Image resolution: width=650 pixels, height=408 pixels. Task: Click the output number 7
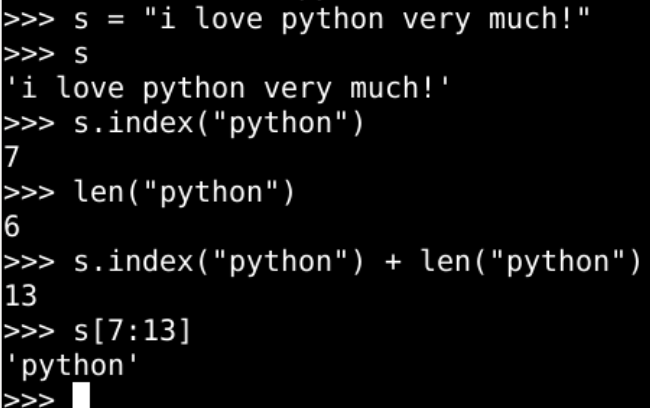12,156
